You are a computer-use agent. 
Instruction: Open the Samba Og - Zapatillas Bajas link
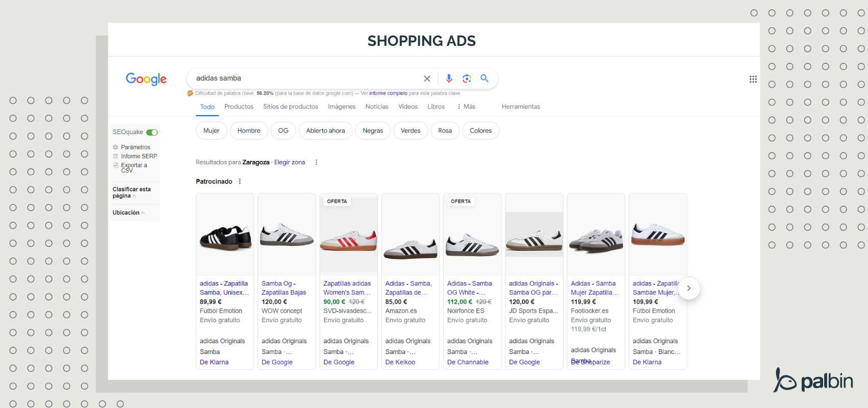pyautogui.click(x=284, y=288)
